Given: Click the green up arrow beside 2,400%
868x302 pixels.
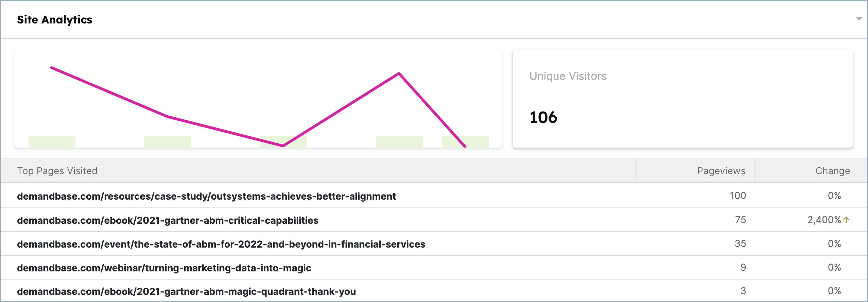Looking at the screenshot, I should click(x=846, y=220).
